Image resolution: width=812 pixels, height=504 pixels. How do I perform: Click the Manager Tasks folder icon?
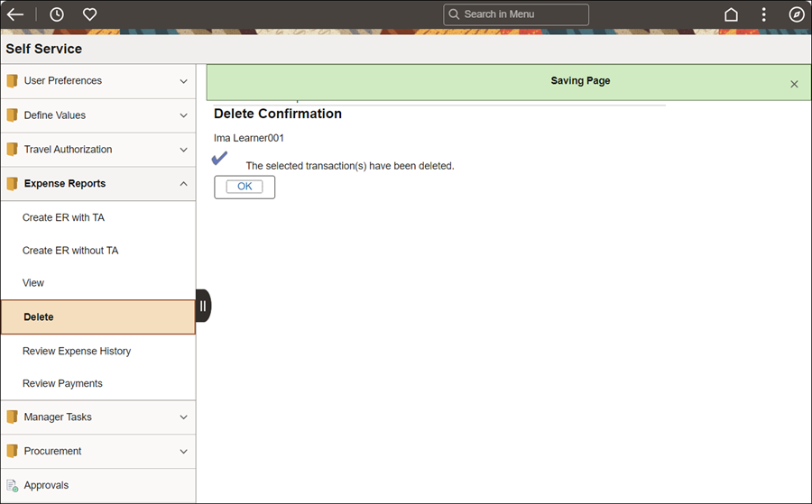point(12,417)
